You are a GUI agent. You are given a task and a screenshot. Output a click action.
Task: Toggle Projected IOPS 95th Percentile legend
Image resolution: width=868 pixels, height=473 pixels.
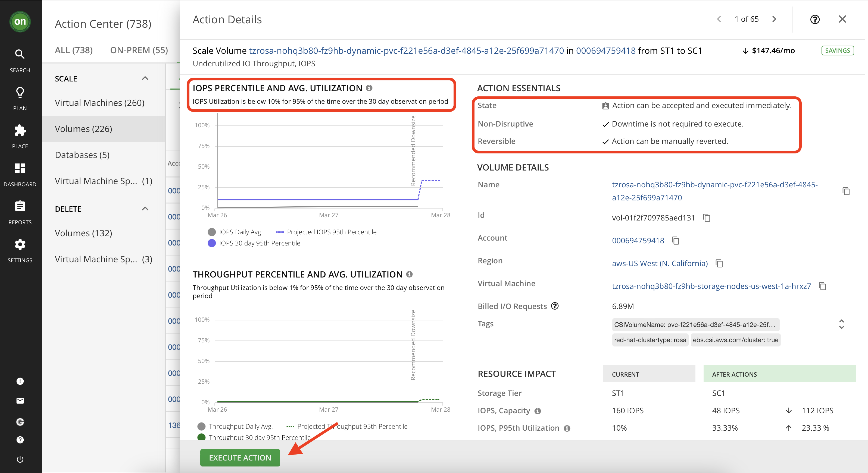click(326, 232)
